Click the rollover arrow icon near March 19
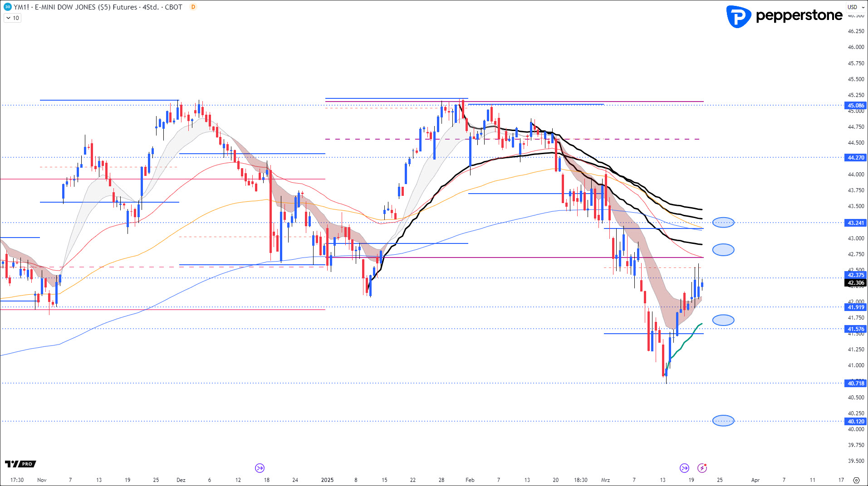This screenshot has width=868, height=486. coord(684,468)
